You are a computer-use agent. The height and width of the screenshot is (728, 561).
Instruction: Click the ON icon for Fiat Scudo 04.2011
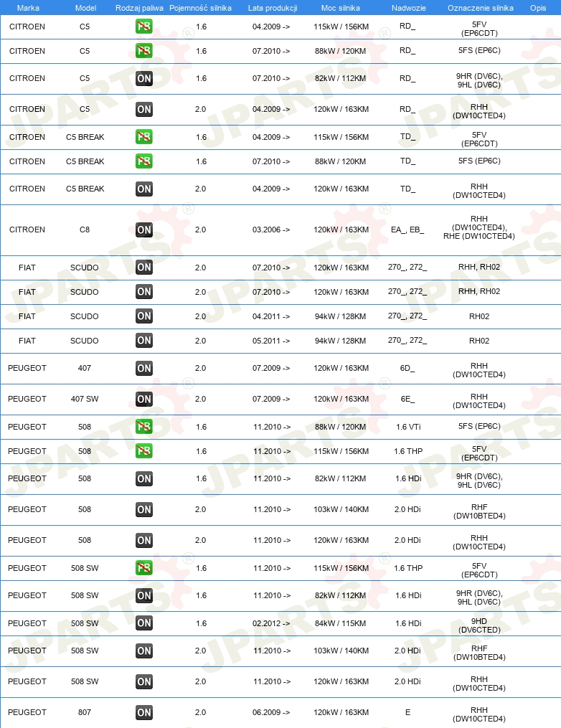[144, 316]
